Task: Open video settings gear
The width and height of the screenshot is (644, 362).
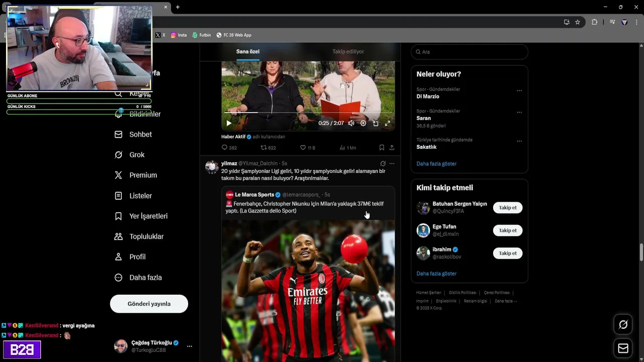Action: pos(363,123)
